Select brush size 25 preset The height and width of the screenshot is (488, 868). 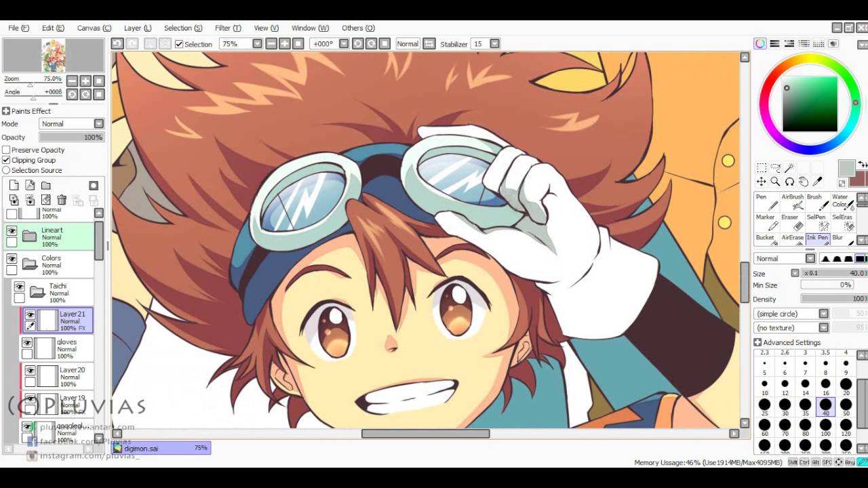tap(764, 406)
